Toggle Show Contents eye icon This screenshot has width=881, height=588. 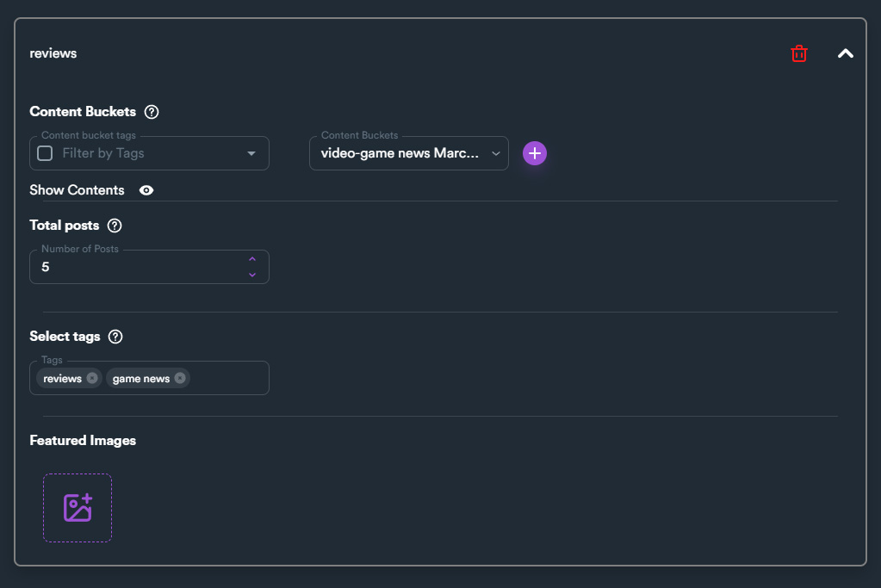[x=146, y=190]
